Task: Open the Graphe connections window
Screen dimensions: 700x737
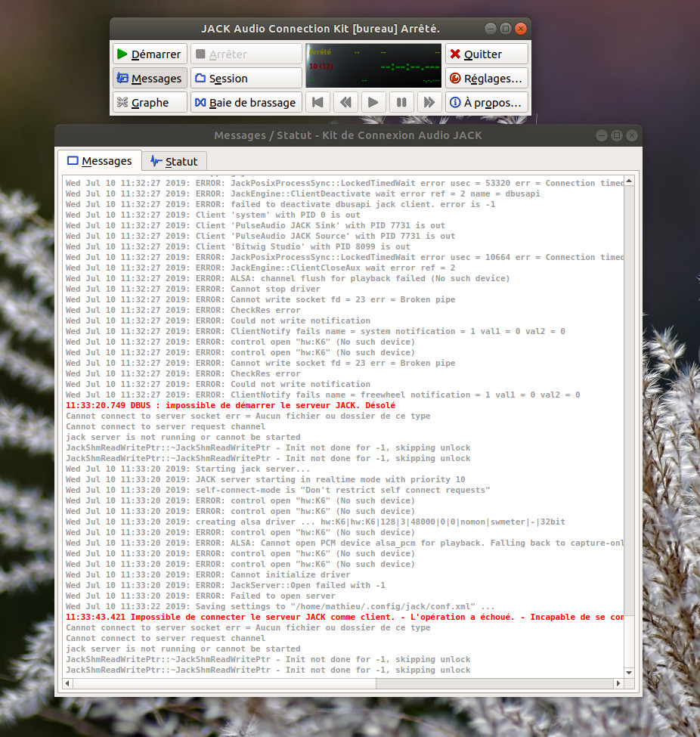Action: pyautogui.click(x=150, y=102)
